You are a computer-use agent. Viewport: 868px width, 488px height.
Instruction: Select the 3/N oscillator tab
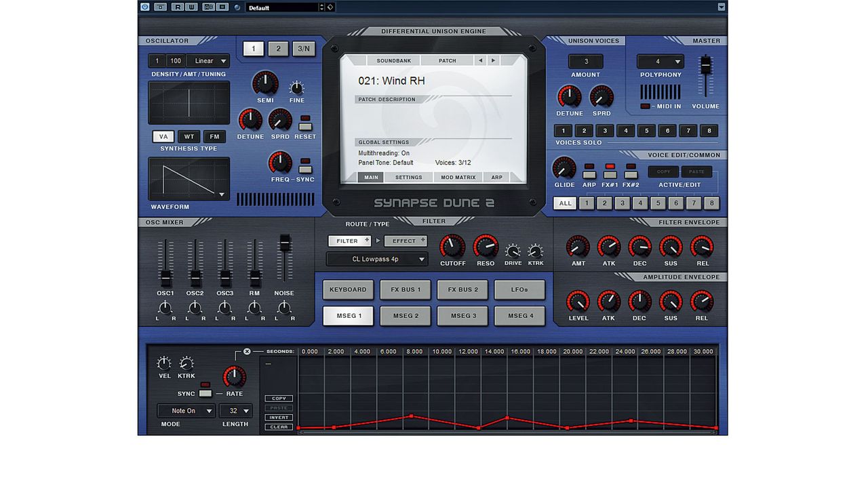click(x=304, y=49)
